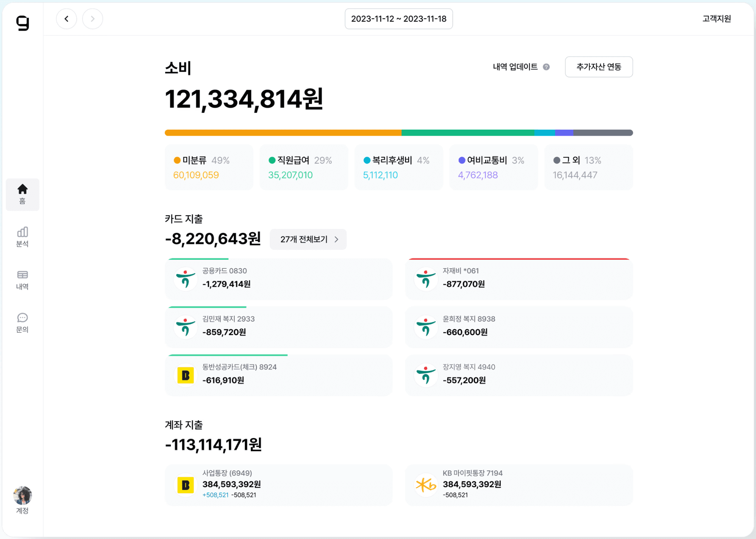Open the 분석 chart icon
This screenshot has width=756, height=539.
click(22, 237)
